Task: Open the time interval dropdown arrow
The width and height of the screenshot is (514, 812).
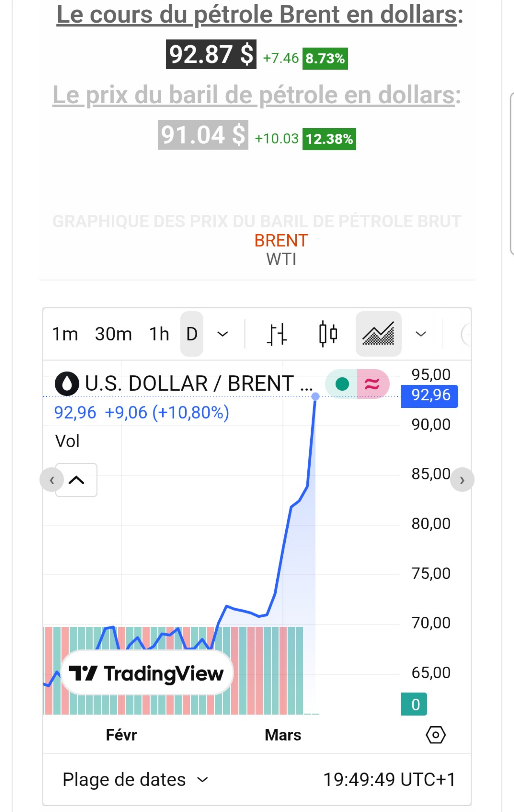Action: (x=222, y=334)
